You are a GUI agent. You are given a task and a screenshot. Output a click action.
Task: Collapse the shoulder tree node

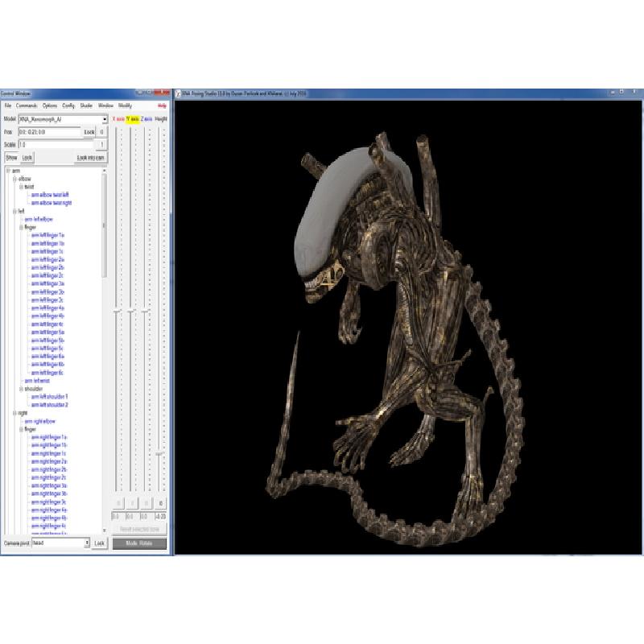pos(22,389)
